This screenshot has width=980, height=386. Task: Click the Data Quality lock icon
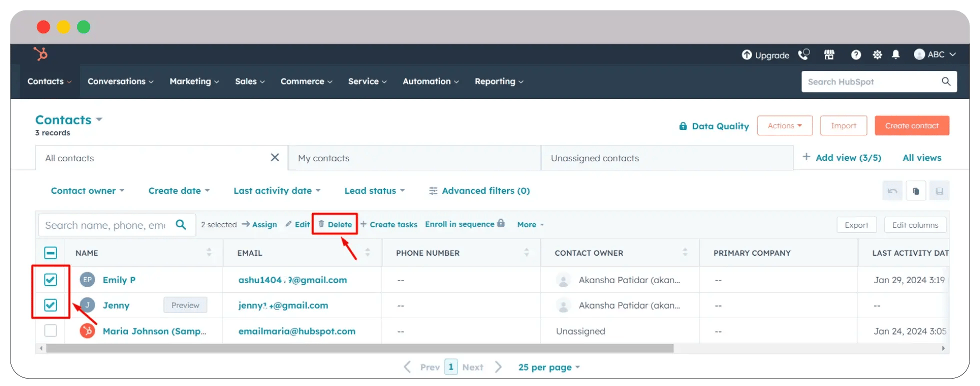click(683, 126)
